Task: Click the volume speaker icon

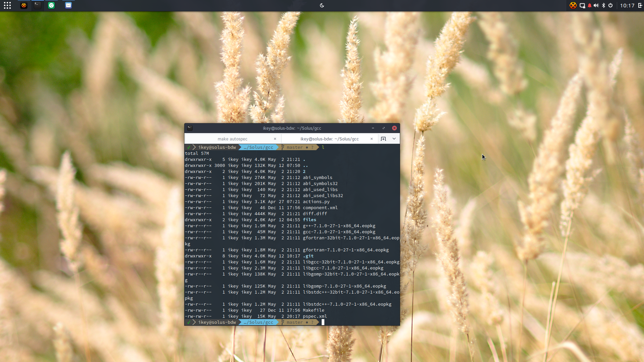Action: pyautogui.click(x=596, y=5)
